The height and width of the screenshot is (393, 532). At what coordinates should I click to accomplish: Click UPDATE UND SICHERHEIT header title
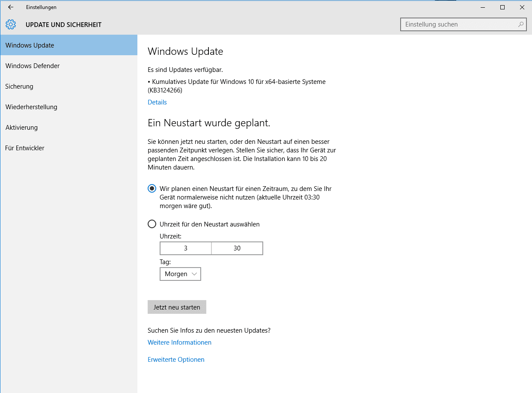point(63,24)
